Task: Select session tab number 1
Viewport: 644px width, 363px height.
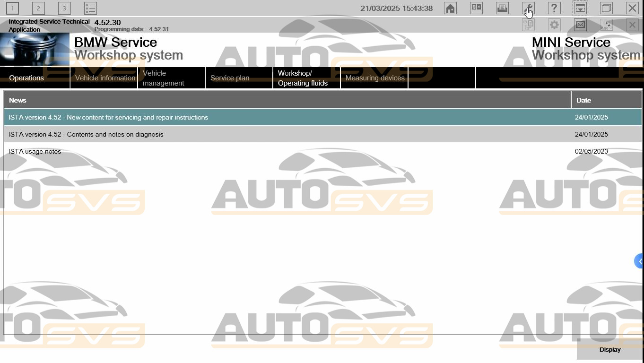Action: click(12, 8)
